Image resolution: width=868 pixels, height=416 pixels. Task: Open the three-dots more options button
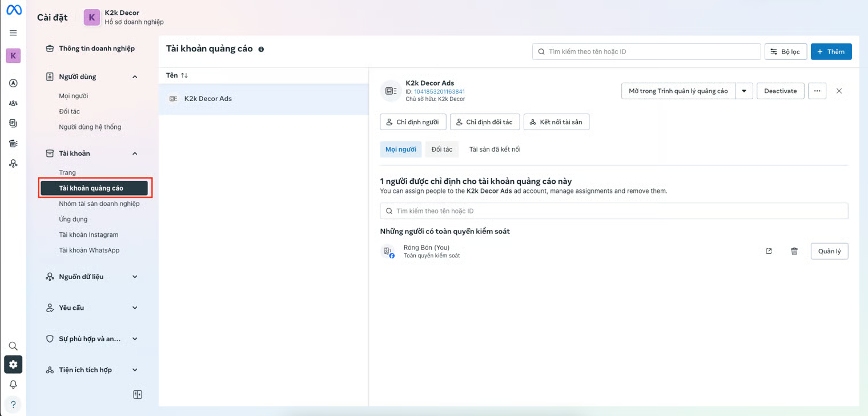tap(817, 91)
